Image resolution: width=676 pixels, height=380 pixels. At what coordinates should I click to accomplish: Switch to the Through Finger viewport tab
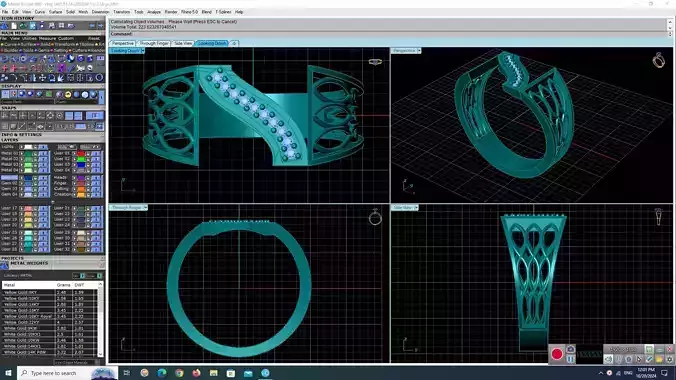[154, 43]
